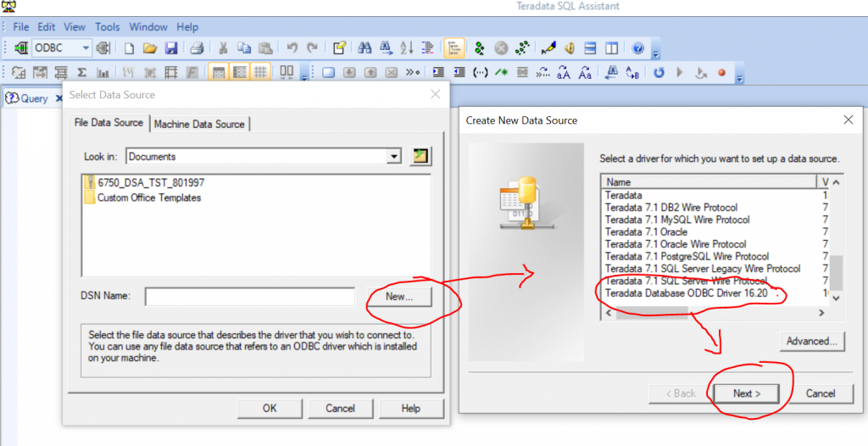This screenshot has width=868, height=446.
Task: Click the A-Z Sort icon
Action: point(407,48)
